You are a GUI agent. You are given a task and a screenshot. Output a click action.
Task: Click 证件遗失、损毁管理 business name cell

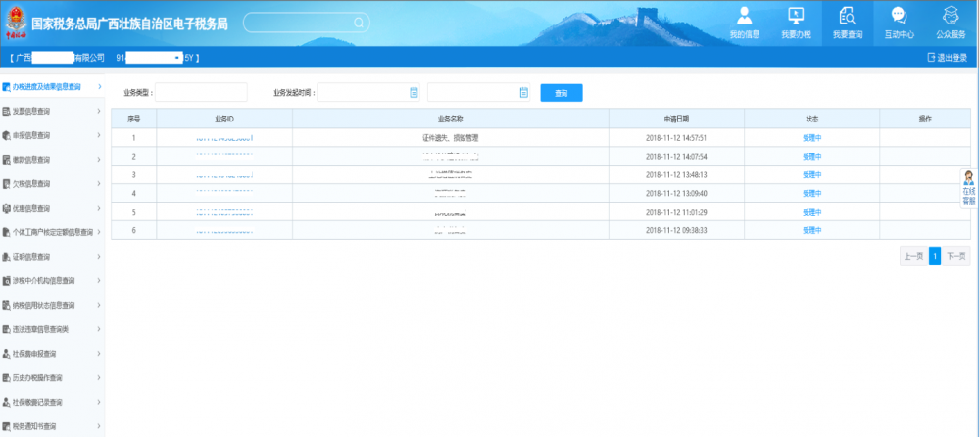click(x=450, y=138)
